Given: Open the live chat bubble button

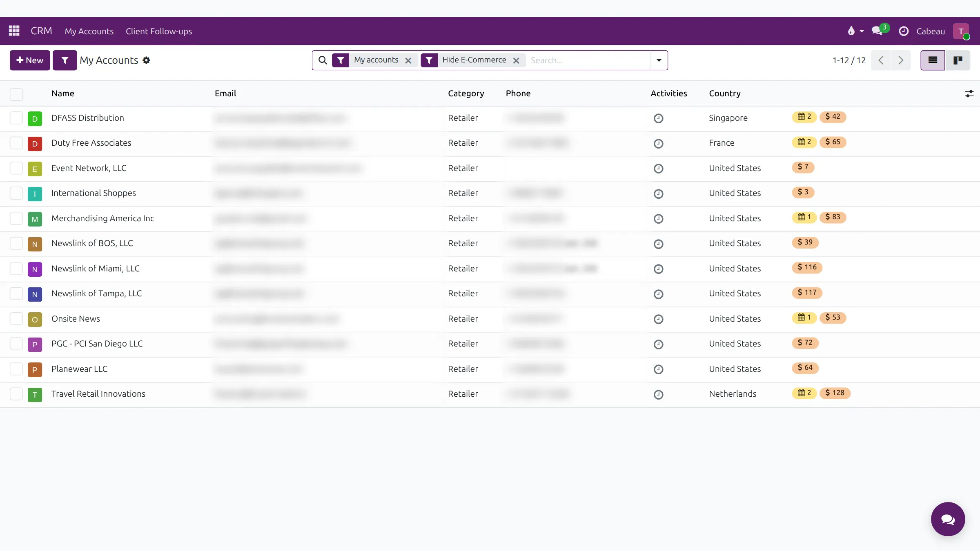Looking at the screenshot, I should click(948, 519).
